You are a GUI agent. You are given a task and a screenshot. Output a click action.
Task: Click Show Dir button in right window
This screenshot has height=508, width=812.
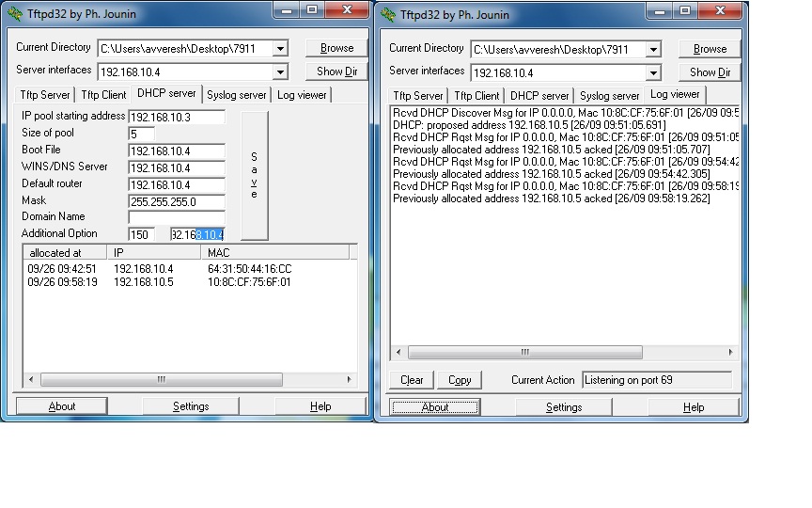coord(710,72)
